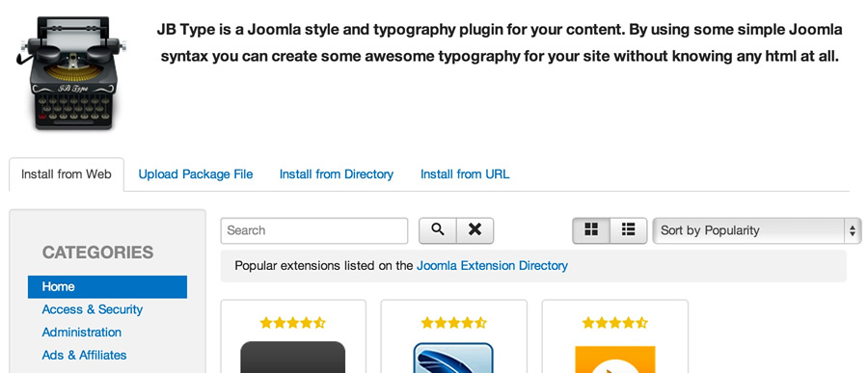Click star rating on the dark-icon extension card
868x373 pixels.
(293, 323)
